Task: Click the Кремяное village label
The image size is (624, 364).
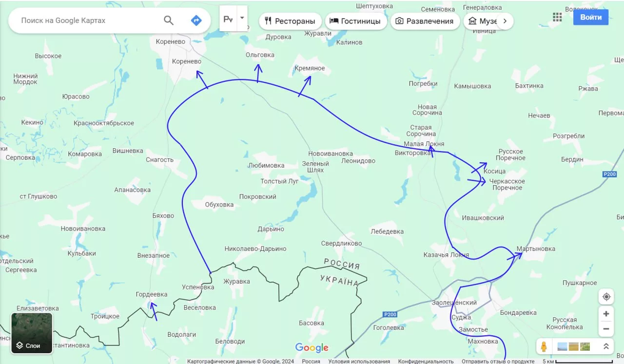Action: tap(310, 68)
